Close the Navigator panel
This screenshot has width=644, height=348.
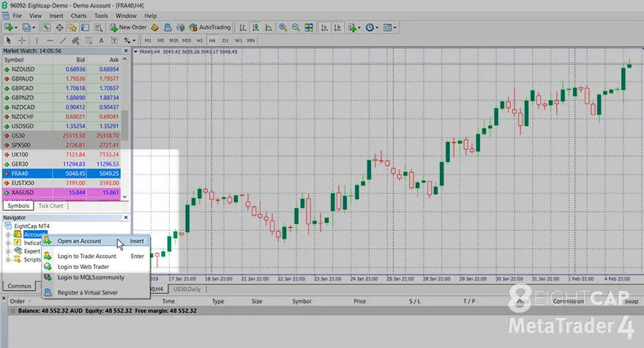point(126,217)
